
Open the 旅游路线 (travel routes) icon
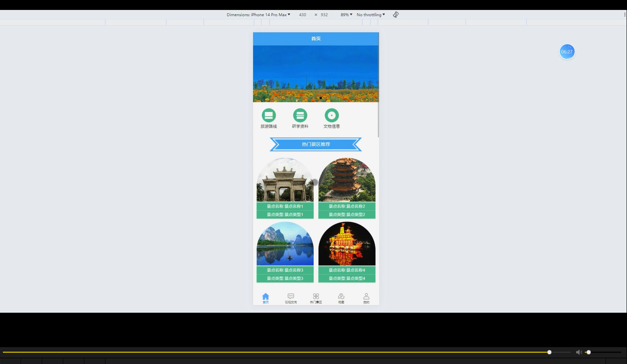click(x=269, y=116)
